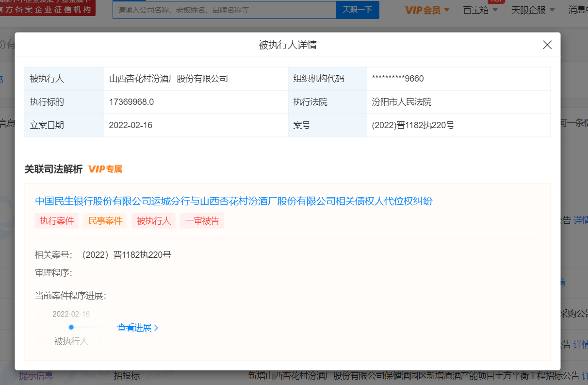Click 山西杏花村汾酒厂股份有限公司 in the details table
The height and width of the screenshot is (385, 588).
(168, 79)
